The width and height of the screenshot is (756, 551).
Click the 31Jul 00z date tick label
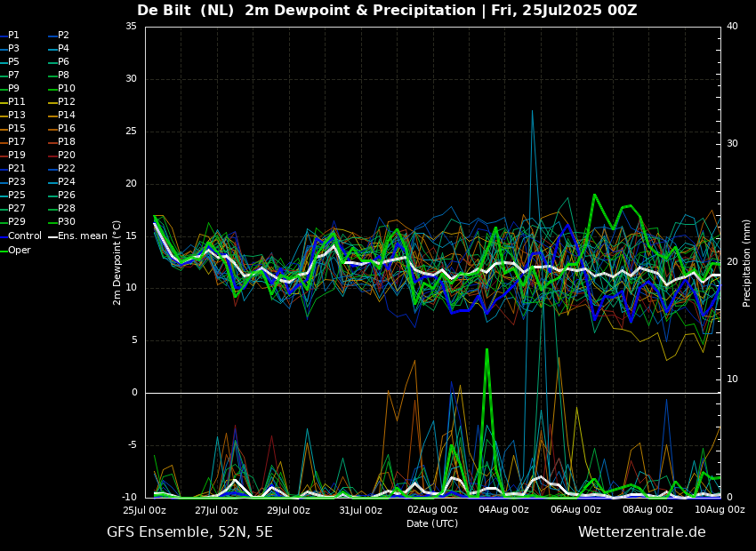point(360,510)
